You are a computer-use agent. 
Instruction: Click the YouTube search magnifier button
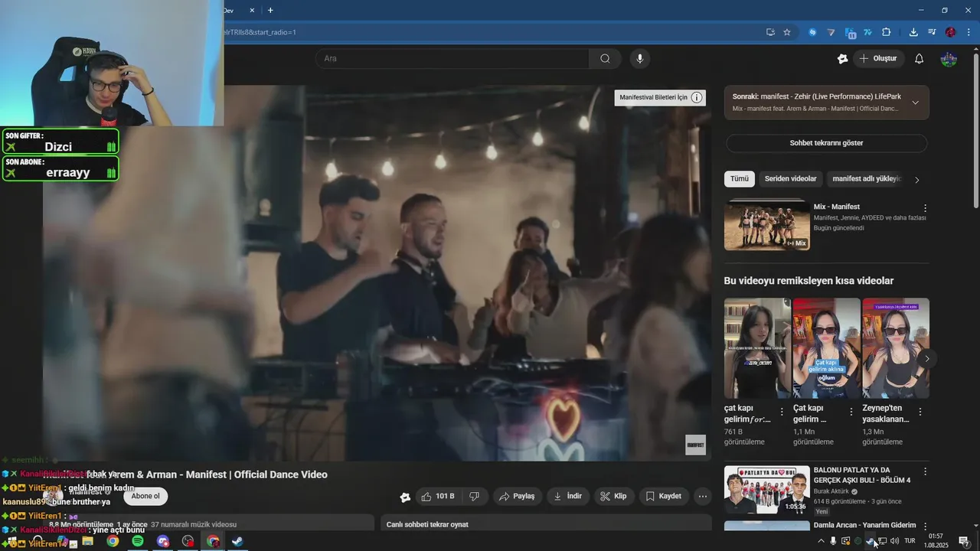(605, 59)
